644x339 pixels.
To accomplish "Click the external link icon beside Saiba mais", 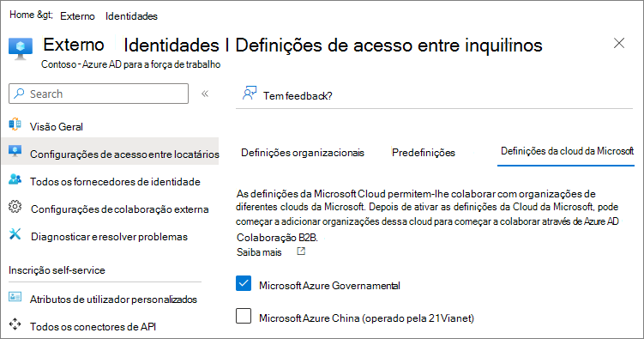I will click(301, 251).
